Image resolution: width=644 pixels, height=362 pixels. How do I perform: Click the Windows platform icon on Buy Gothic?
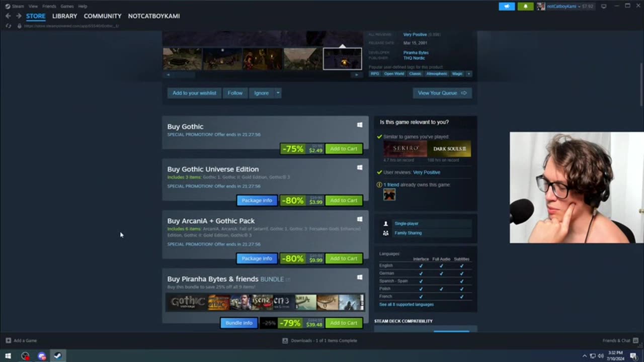[360, 125]
